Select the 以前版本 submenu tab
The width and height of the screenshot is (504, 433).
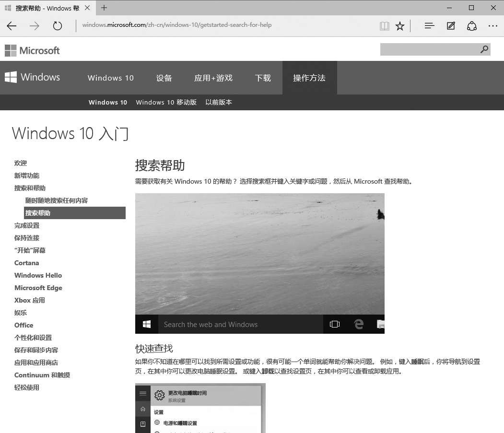pyautogui.click(x=219, y=102)
